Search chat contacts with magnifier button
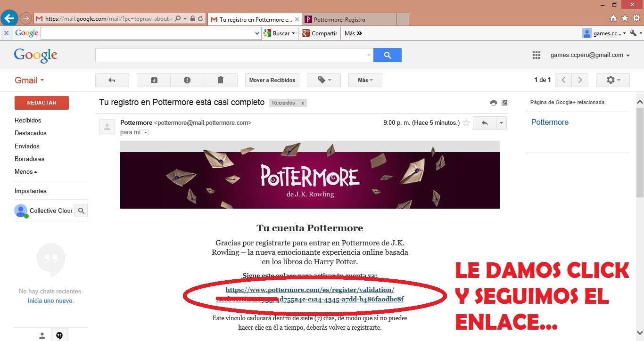 81,211
